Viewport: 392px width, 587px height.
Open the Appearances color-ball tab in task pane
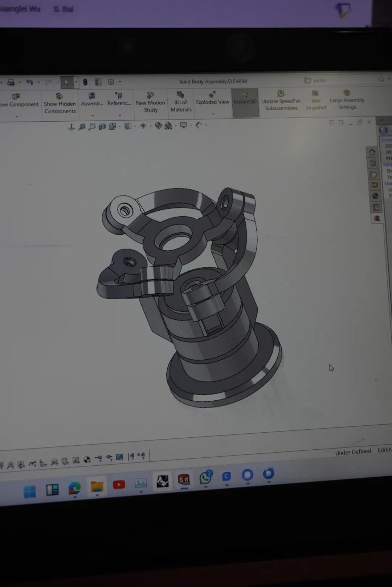tap(375, 196)
